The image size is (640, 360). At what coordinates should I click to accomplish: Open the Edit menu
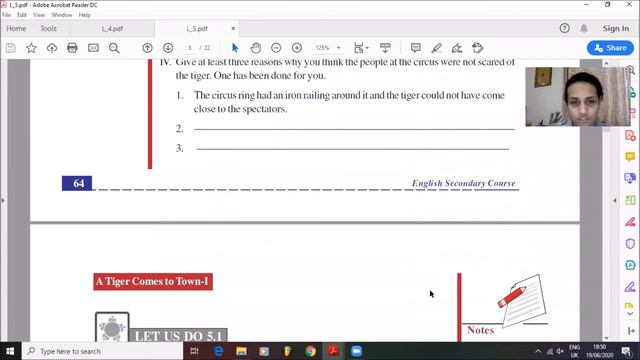coord(22,15)
